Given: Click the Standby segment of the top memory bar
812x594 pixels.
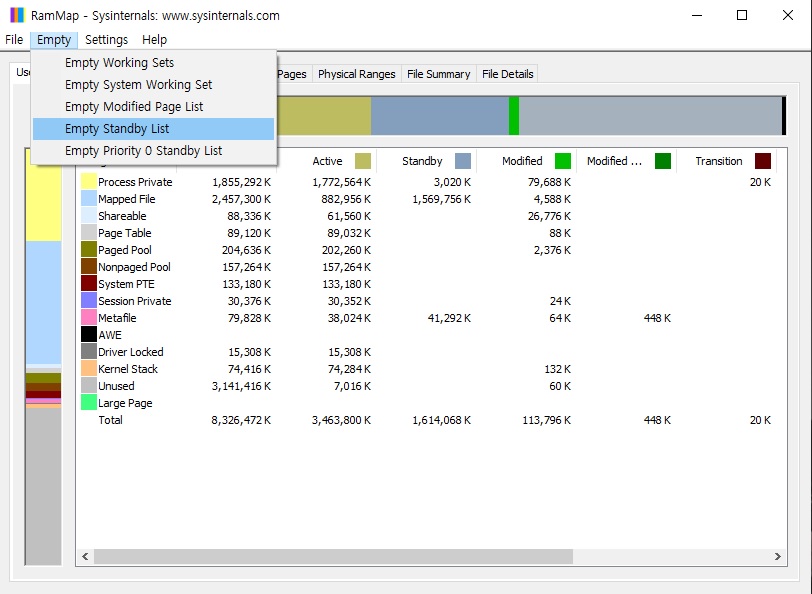Looking at the screenshot, I should pos(440,115).
